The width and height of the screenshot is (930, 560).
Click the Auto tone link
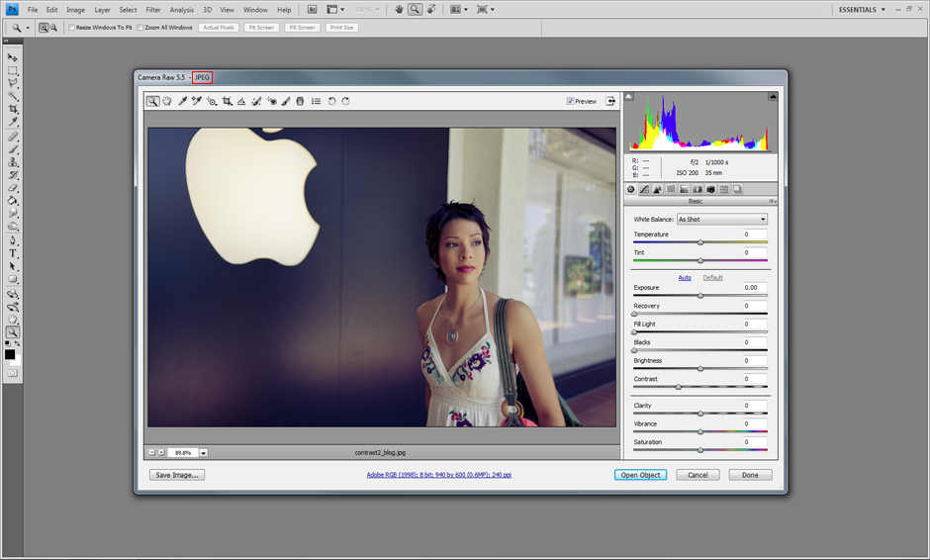tap(685, 278)
